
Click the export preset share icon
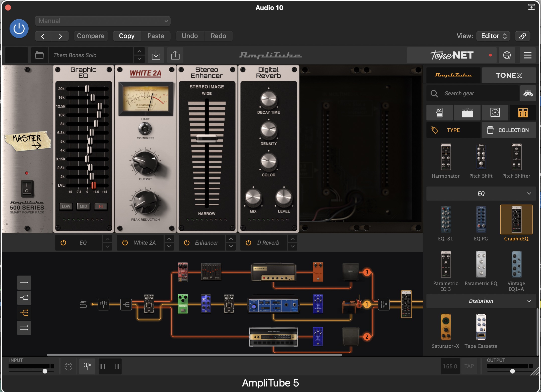point(175,55)
